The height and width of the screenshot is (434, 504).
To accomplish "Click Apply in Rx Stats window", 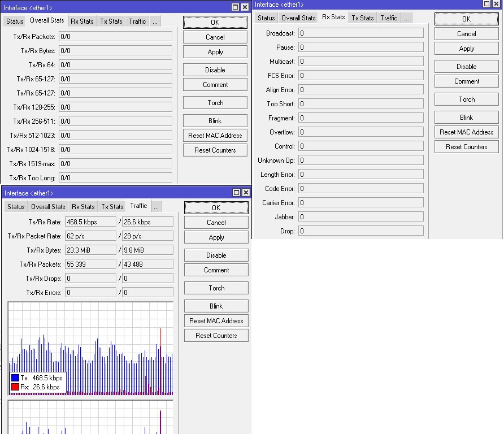I will tap(466, 49).
